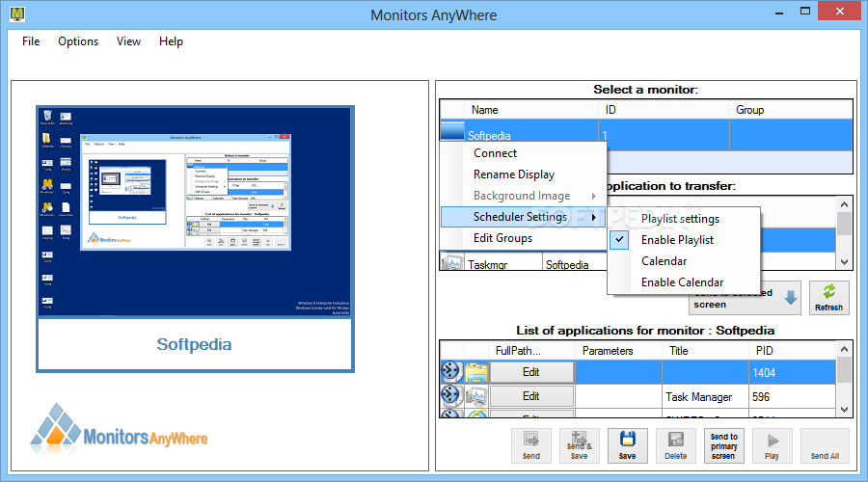The height and width of the screenshot is (482, 868).
Task: Open the View menu
Action: point(128,41)
